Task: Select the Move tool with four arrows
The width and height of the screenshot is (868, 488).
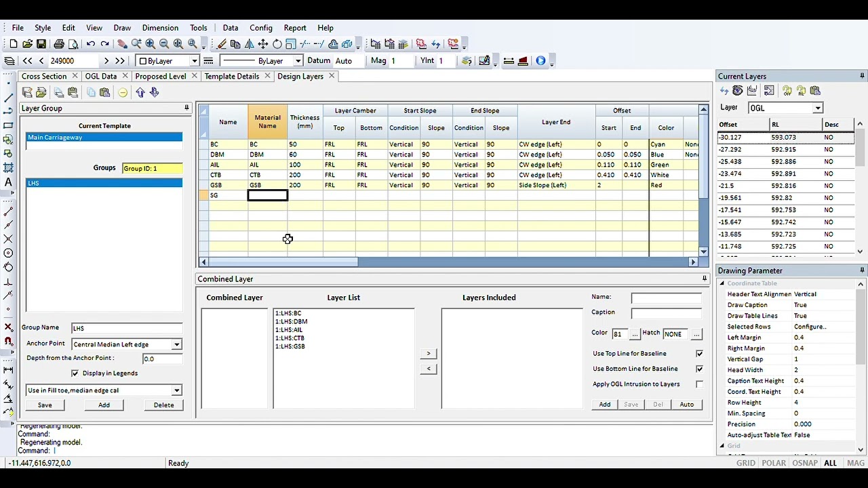Action: (x=263, y=44)
